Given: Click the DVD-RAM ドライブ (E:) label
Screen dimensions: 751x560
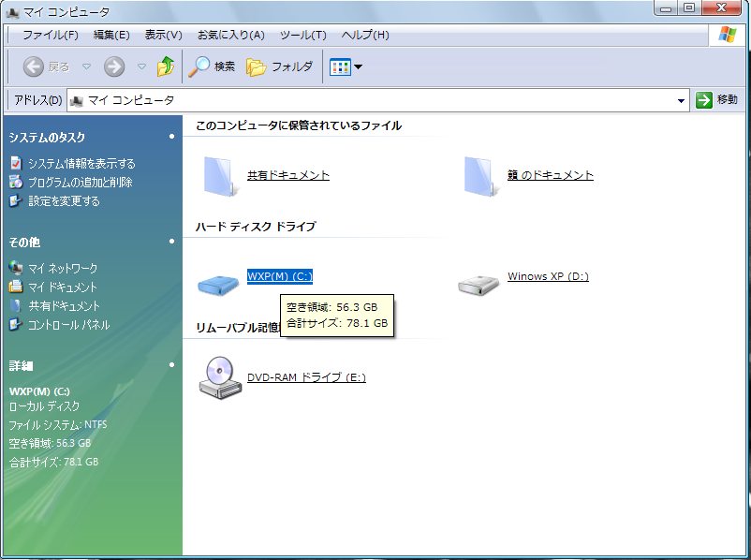Looking at the screenshot, I should (x=306, y=377).
